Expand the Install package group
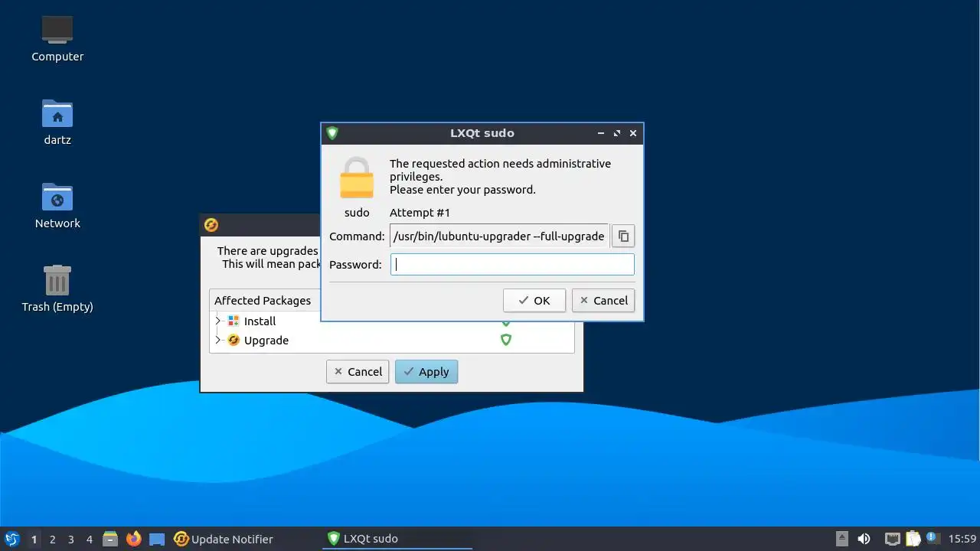The height and width of the screenshot is (551, 980). [218, 321]
